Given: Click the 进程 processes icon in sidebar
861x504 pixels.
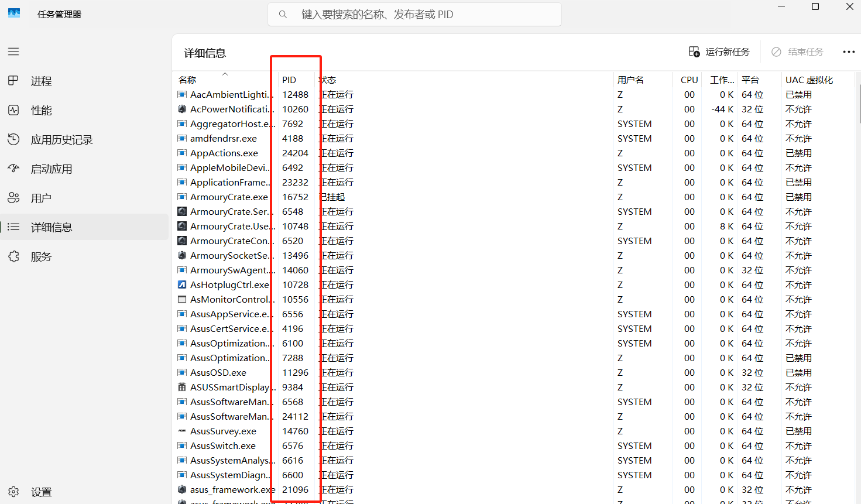Looking at the screenshot, I should (x=13, y=81).
